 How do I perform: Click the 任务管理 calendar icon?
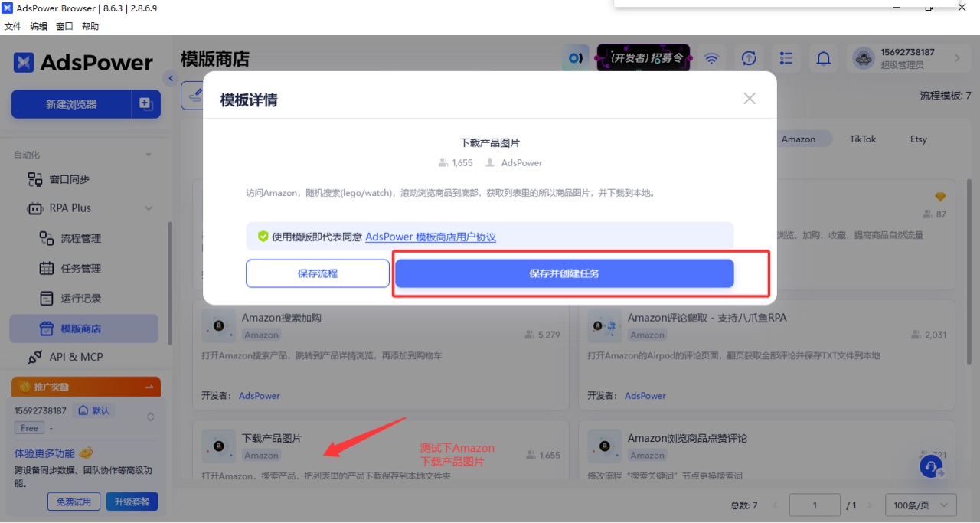click(x=47, y=269)
